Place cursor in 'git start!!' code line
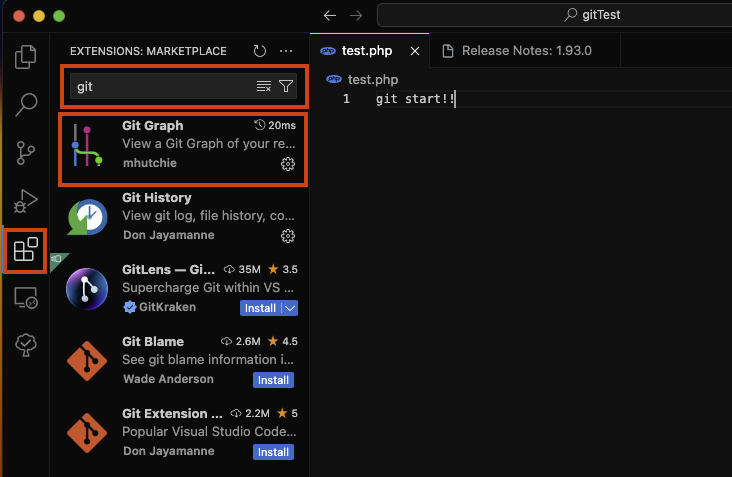This screenshot has width=732, height=477. coord(415,99)
